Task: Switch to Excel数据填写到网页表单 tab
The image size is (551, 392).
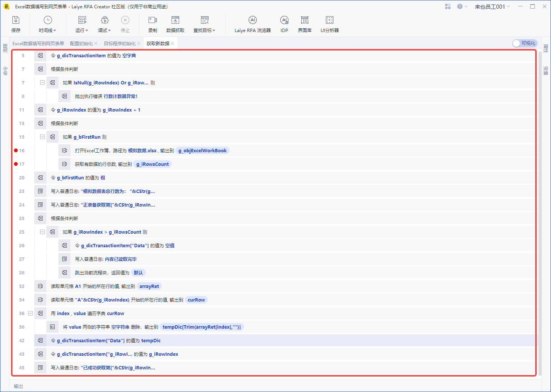Action: point(38,44)
